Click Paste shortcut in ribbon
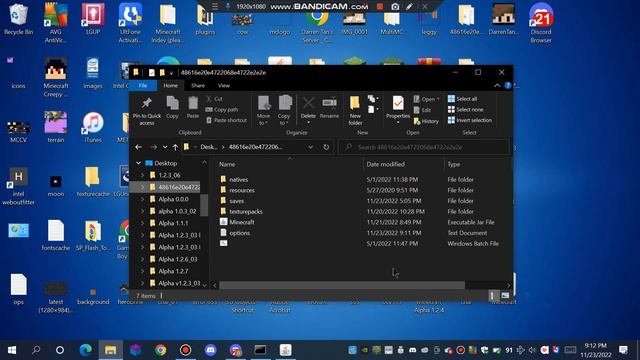The image size is (640, 360). tap(227, 120)
